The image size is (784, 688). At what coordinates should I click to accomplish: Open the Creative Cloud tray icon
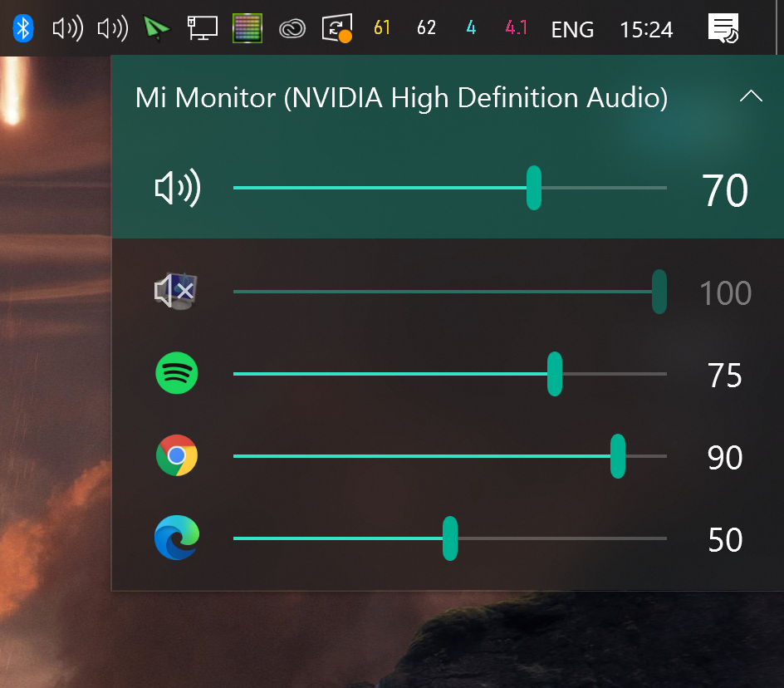click(x=292, y=28)
